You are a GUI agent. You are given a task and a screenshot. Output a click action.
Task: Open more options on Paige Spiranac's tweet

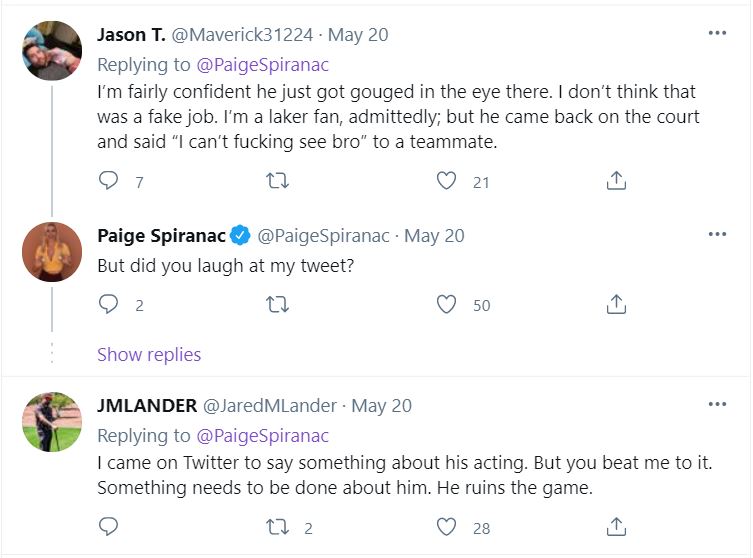click(717, 234)
